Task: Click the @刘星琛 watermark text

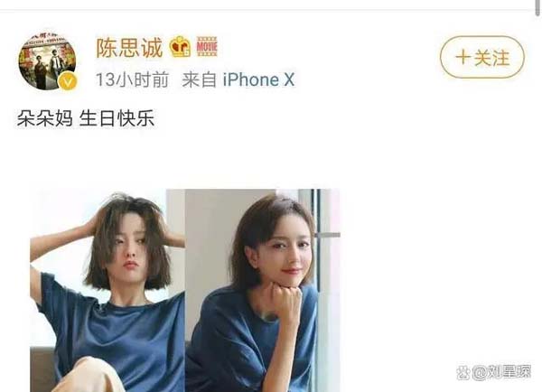Action: [501, 373]
